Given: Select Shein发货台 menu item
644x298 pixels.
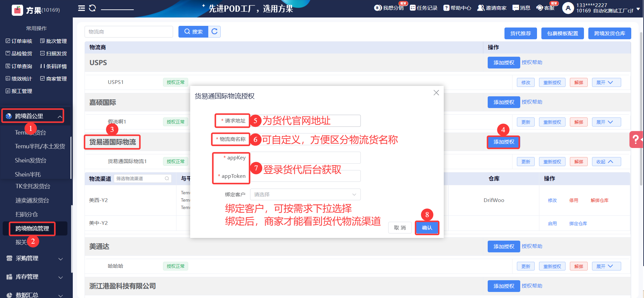Looking at the screenshot, I should click(31, 160).
